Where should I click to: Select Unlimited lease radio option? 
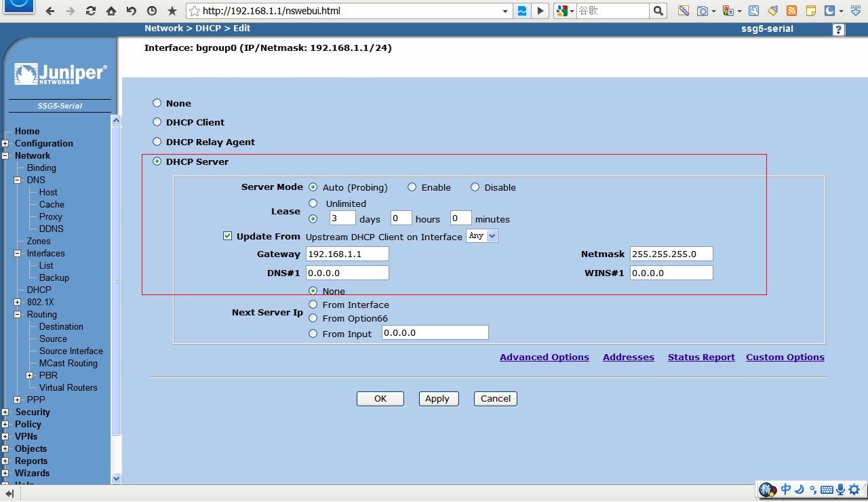click(x=313, y=203)
